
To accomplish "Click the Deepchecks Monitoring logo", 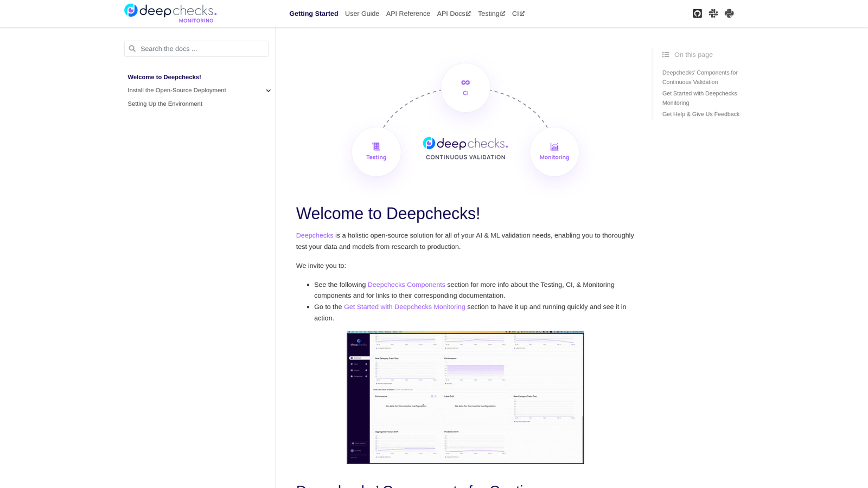I will pos(170,13).
